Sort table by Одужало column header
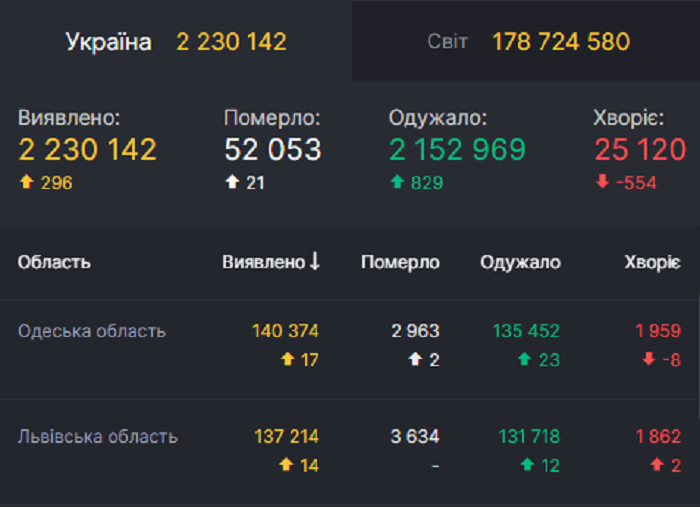This screenshot has width=700, height=507. 520,262
